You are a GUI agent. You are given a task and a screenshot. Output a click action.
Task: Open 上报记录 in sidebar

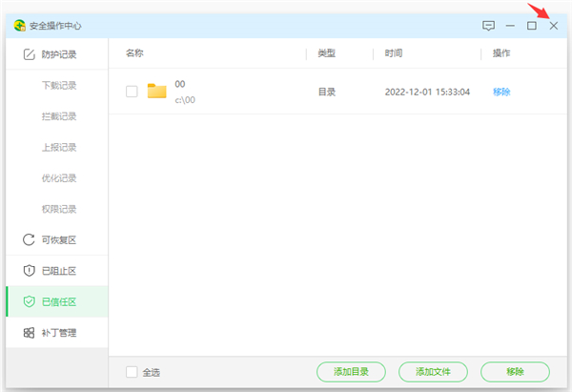coord(59,148)
